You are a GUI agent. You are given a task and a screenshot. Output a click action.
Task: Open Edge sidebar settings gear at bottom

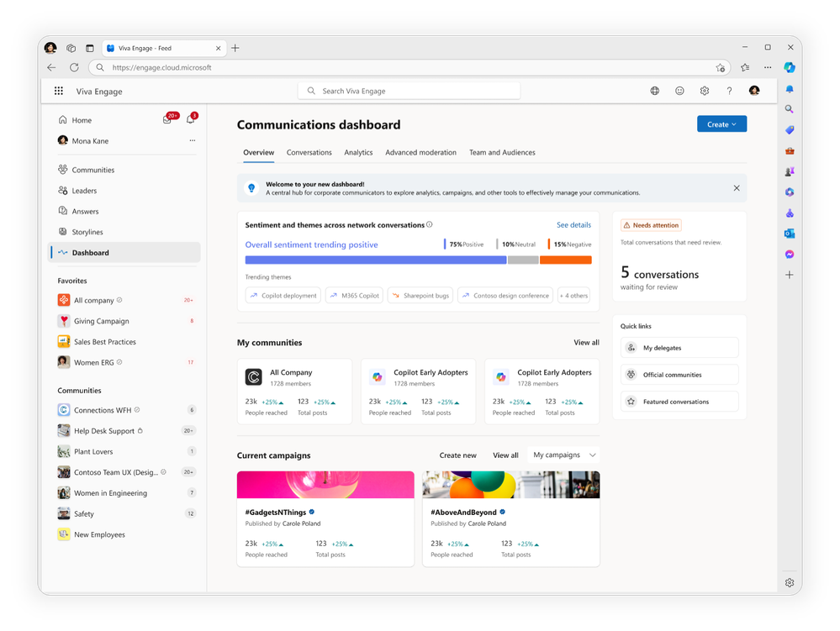(x=790, y=583)
